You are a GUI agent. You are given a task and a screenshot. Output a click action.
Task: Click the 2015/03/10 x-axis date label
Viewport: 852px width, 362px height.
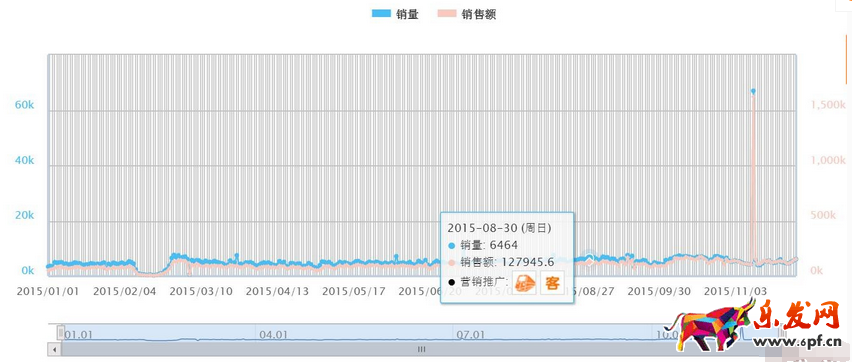pos(201,291)
